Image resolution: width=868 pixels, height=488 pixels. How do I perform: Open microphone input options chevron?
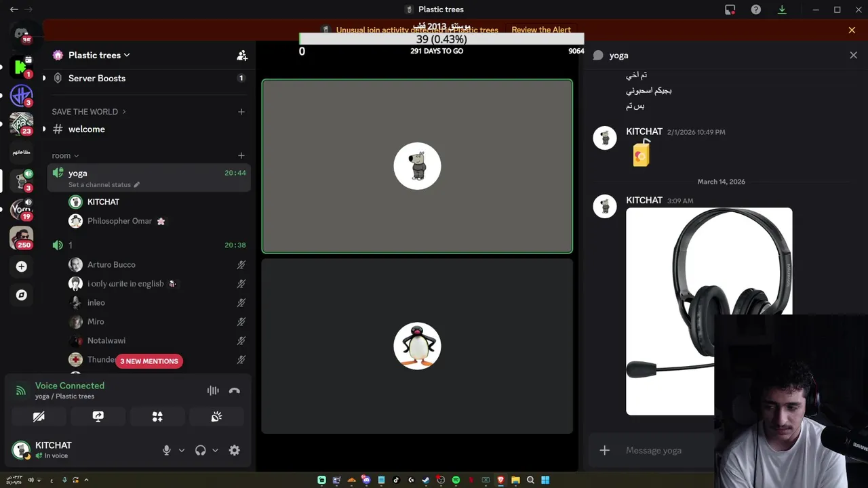[181, 450]
